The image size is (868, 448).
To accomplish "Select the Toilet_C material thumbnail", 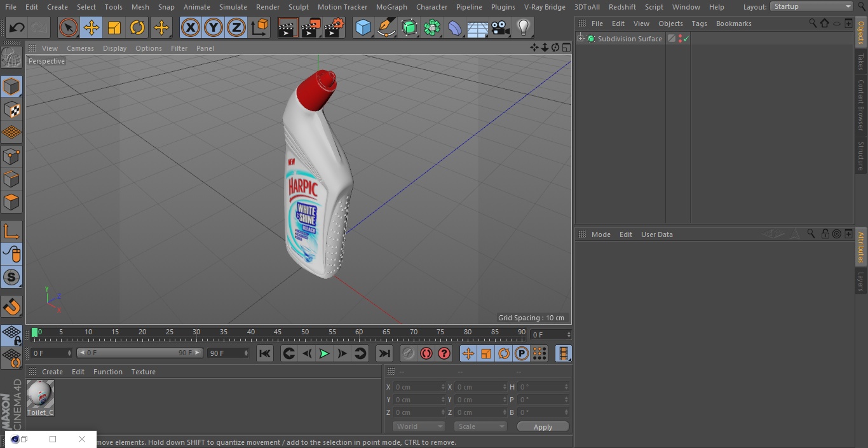I will click(40, 398).
